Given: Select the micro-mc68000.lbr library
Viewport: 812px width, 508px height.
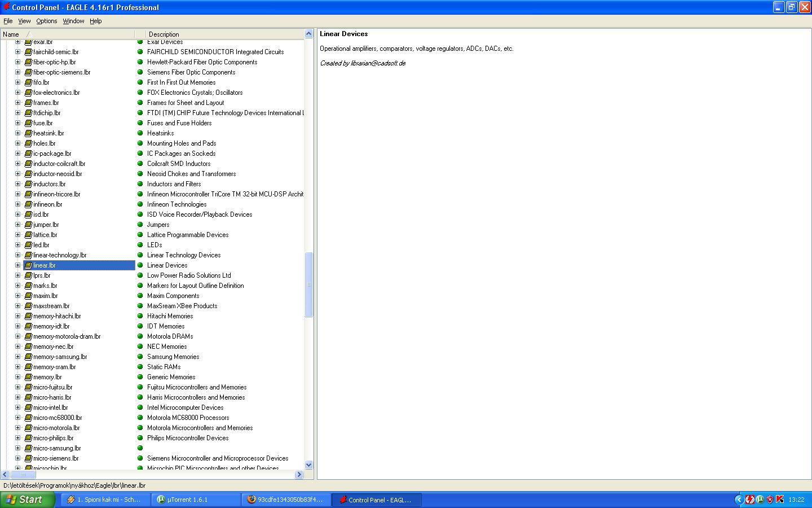Looking at the screenshot, I should (x=58, y=418).
